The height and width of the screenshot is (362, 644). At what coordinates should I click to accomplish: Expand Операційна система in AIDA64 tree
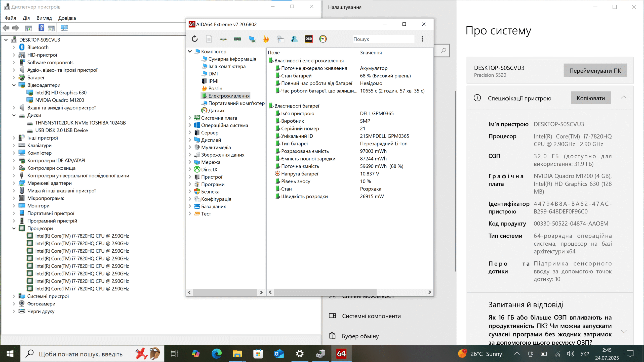coord(190,125)
